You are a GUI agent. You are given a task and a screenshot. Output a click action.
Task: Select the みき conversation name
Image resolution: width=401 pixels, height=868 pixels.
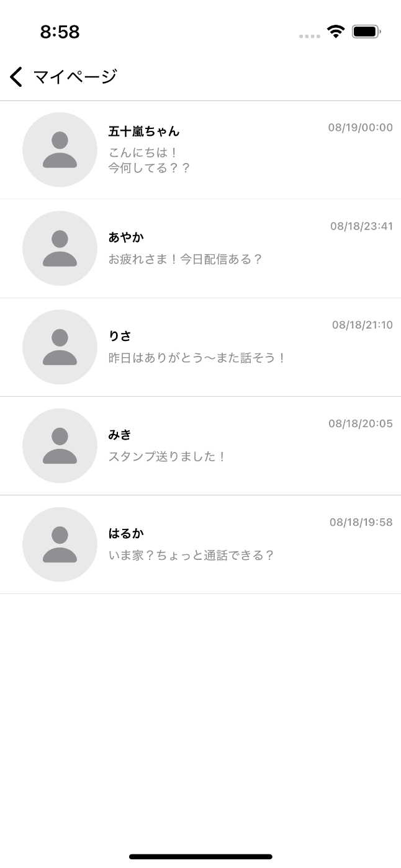pos(120,435)
